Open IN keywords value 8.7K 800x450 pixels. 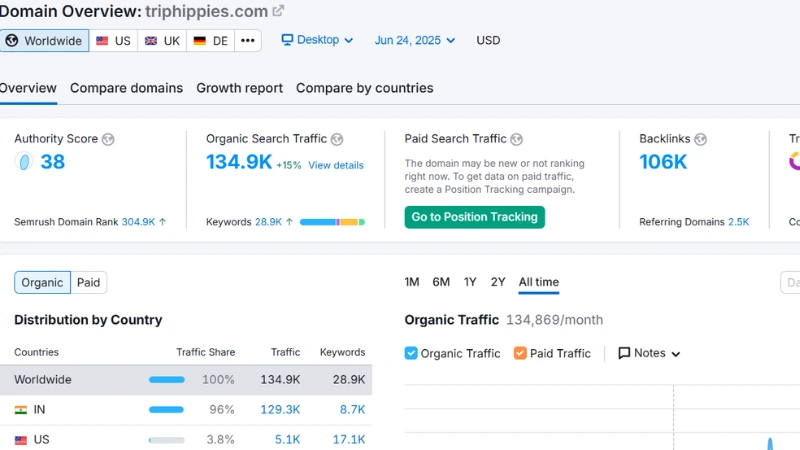pos(352,410)
